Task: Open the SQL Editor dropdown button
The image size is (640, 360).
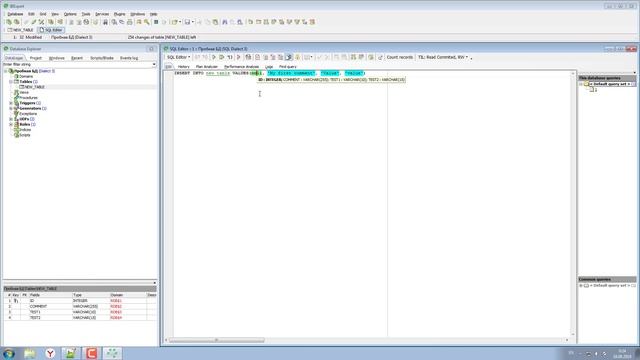Action: (179, 57)
